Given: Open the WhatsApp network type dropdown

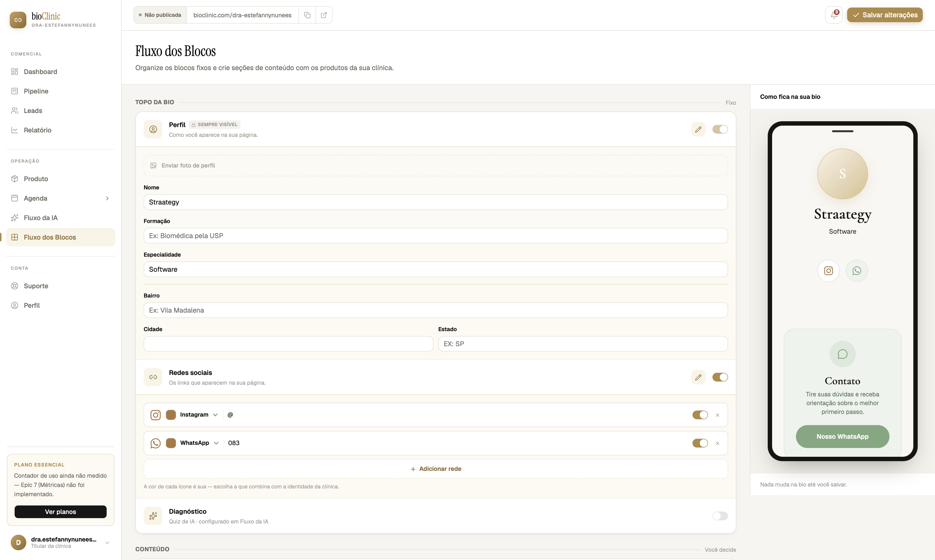Looking at the screenshot, I should [199, 443].
